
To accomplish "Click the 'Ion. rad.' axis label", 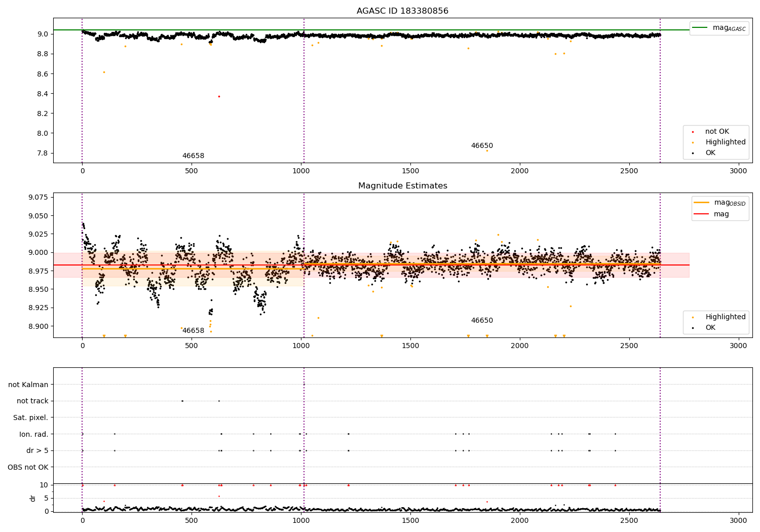I will pyautogui.click(x=34, y=435).
